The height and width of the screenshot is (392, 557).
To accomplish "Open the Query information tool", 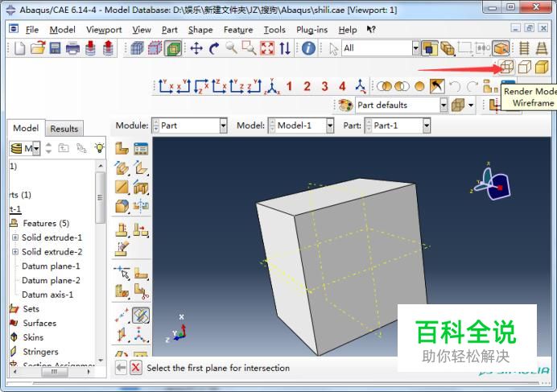I will pyautogui.click(x=308, y=48).
